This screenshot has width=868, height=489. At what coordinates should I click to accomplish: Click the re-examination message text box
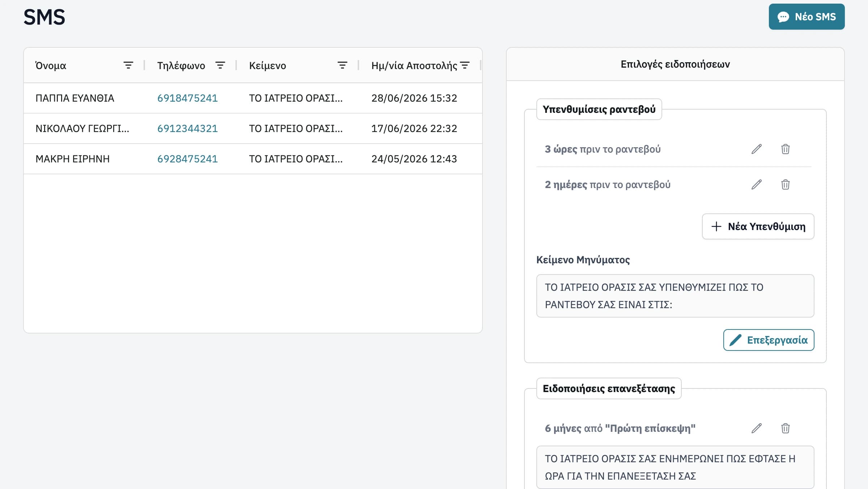pos(675,467)
